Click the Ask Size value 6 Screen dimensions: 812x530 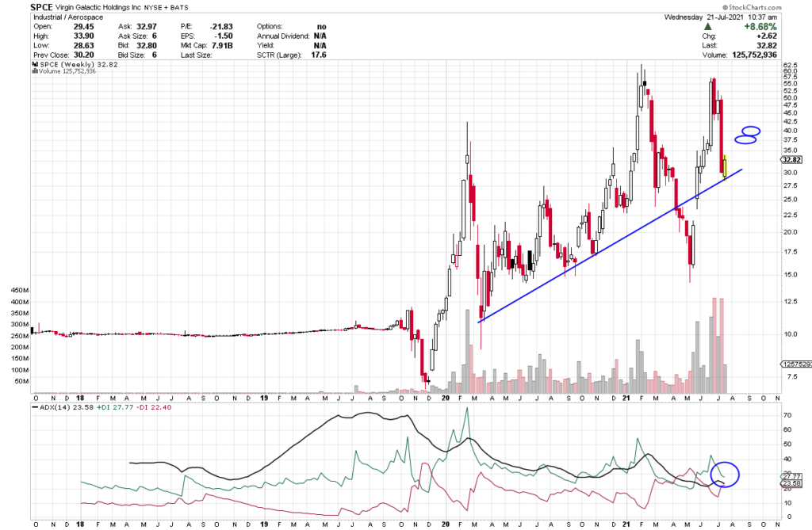point(155,36)
